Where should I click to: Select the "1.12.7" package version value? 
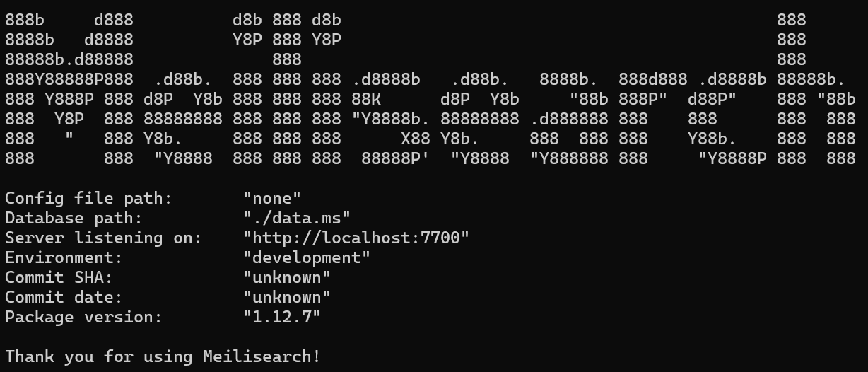click(x=282, y=317)
